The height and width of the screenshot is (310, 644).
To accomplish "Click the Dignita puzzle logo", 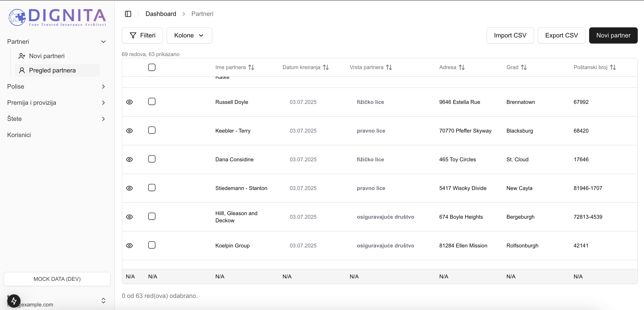I will (x=17, y=17).
